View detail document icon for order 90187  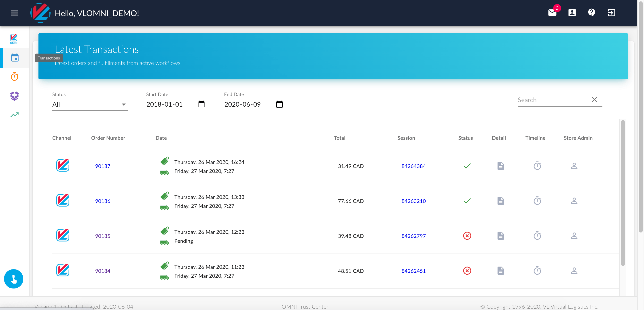(500, 166)
